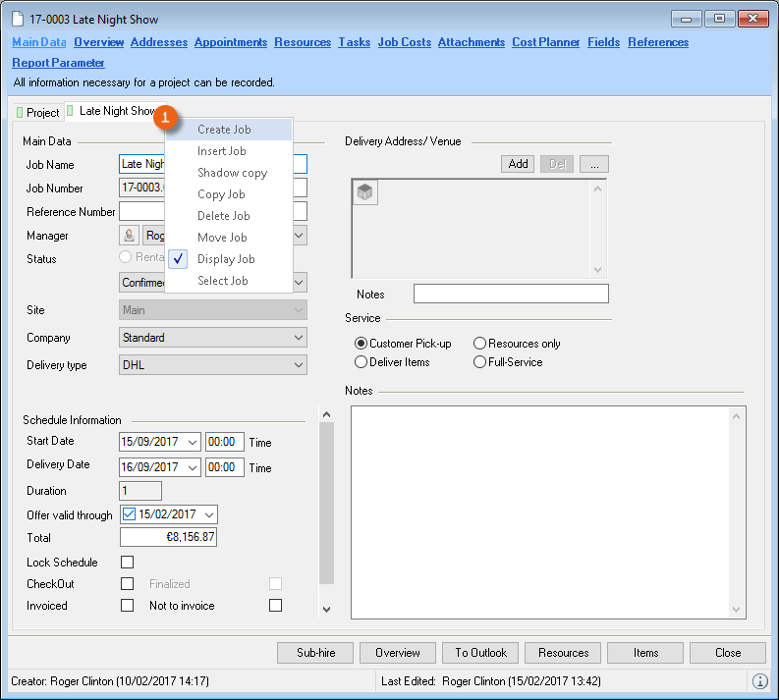Choose Create Job from context menu
The width and height of the screenshot is (779, 700).
pos(224,130)
